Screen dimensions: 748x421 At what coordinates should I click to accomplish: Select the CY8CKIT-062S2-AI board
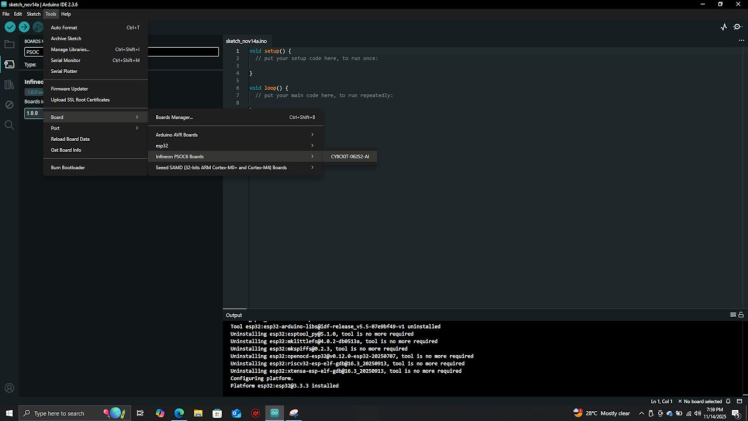[x=350, y=157]
